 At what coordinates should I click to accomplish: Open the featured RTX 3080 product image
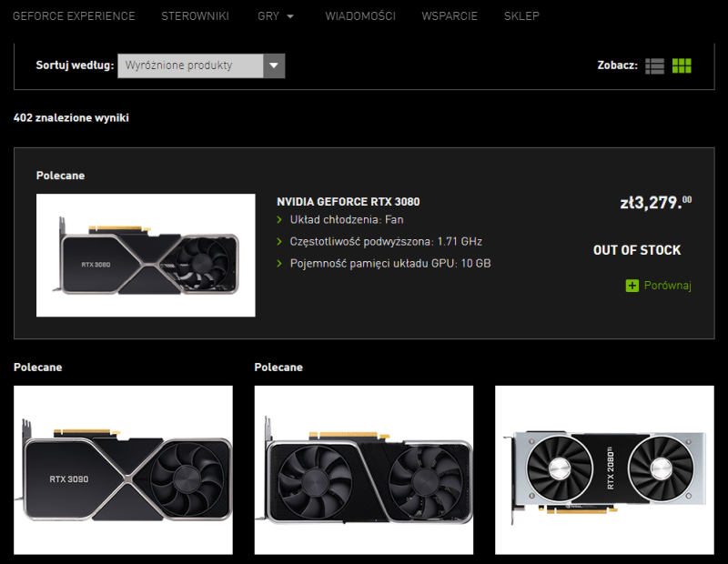[x=146, y=256]
